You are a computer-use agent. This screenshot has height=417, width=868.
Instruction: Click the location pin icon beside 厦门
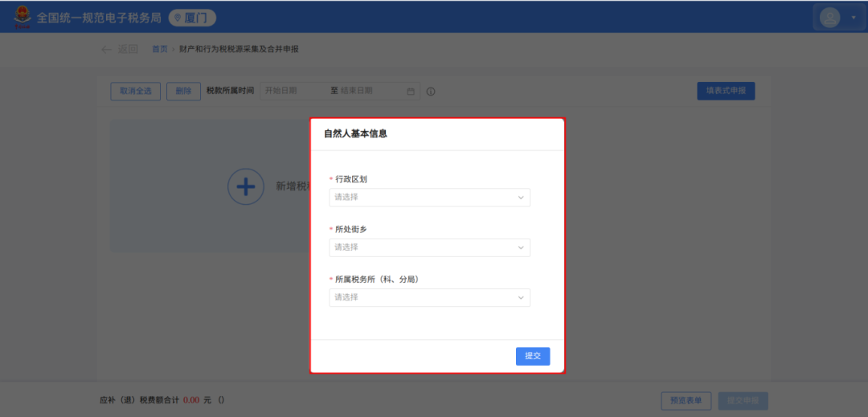click(x=178, y=18)
